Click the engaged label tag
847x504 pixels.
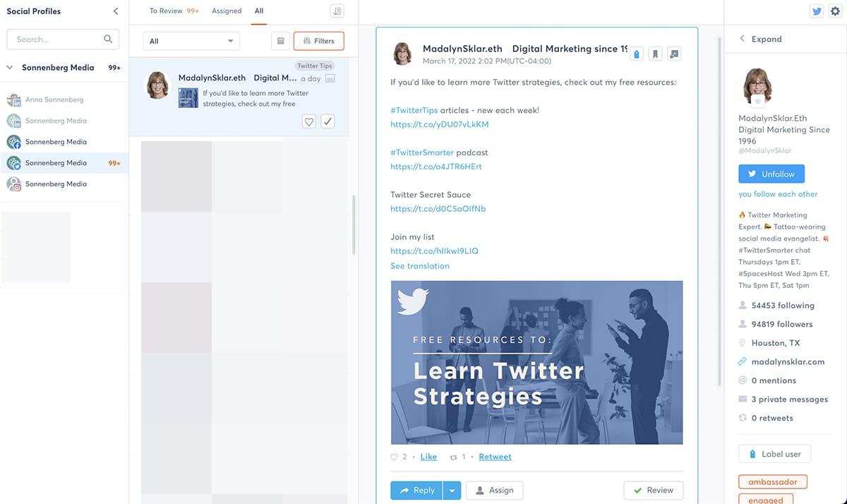[x=766, y=500]
